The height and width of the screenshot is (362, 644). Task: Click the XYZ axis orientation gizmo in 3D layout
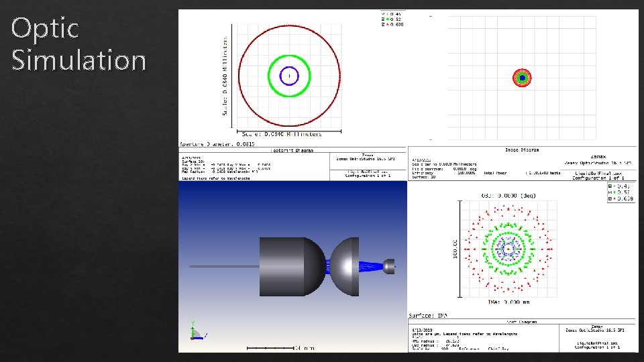(x=198, y=332)
